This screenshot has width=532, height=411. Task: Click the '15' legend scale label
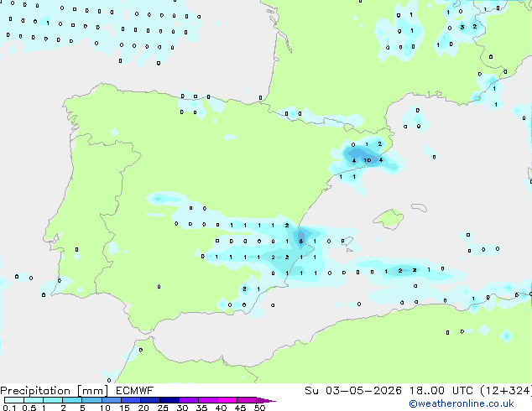point(124,408)
